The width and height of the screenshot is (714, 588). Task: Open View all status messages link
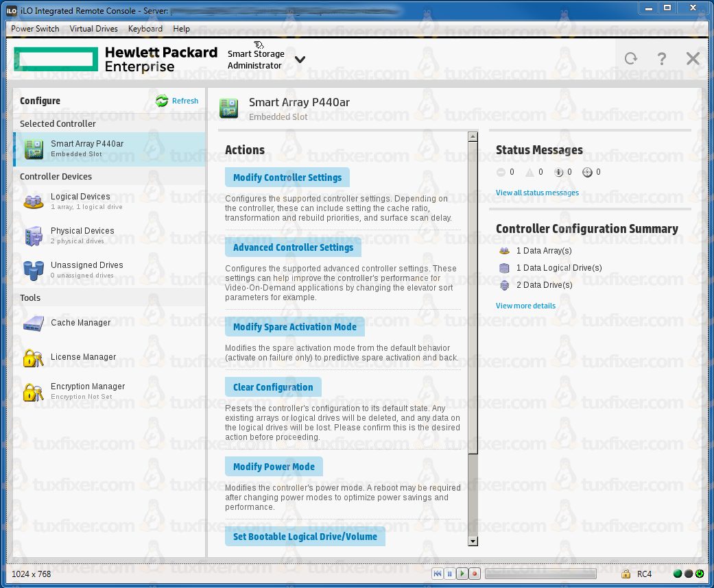537,193
